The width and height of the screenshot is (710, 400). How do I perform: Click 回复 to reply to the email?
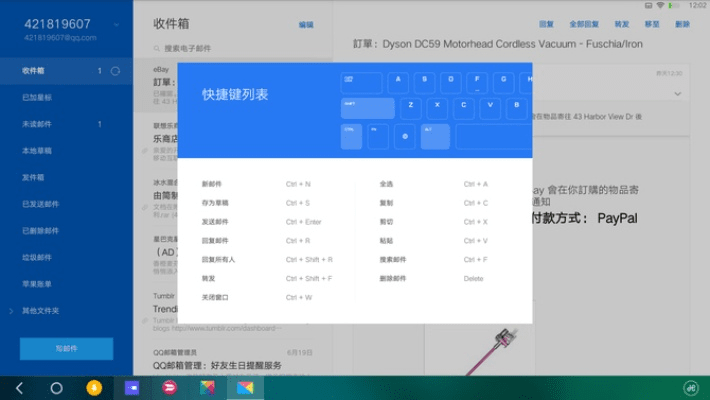[x=547, y=24]
